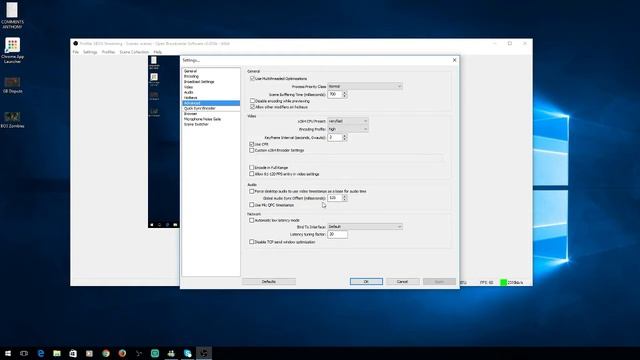640x360 pixels.
Task: Click the Cancel button
Action: point(402,282)
